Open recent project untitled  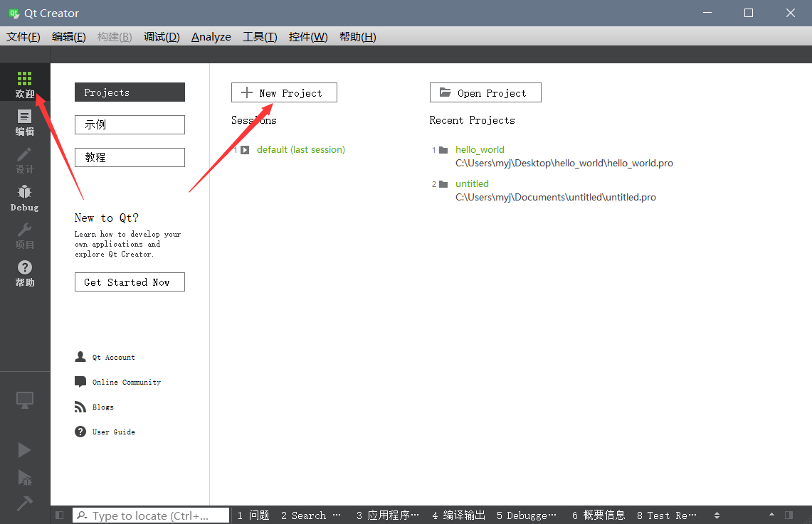click(x=472, y=183)
